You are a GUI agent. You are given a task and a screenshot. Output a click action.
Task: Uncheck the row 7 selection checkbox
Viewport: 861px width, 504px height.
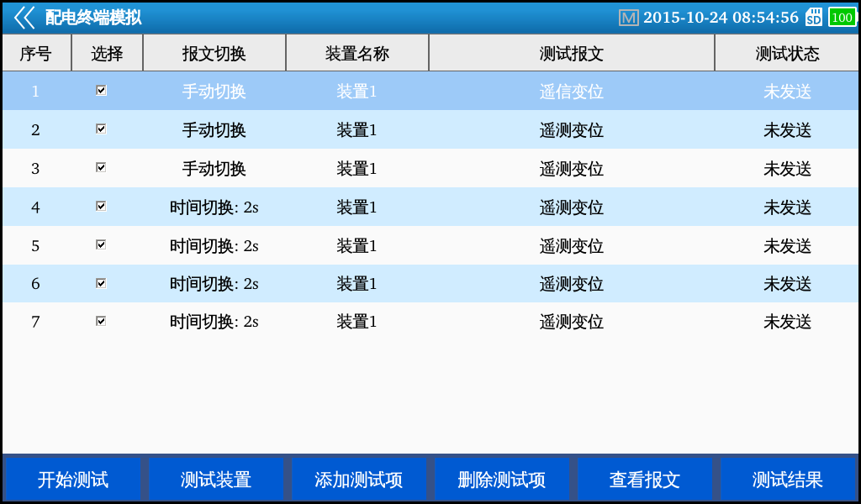point(102,322)
